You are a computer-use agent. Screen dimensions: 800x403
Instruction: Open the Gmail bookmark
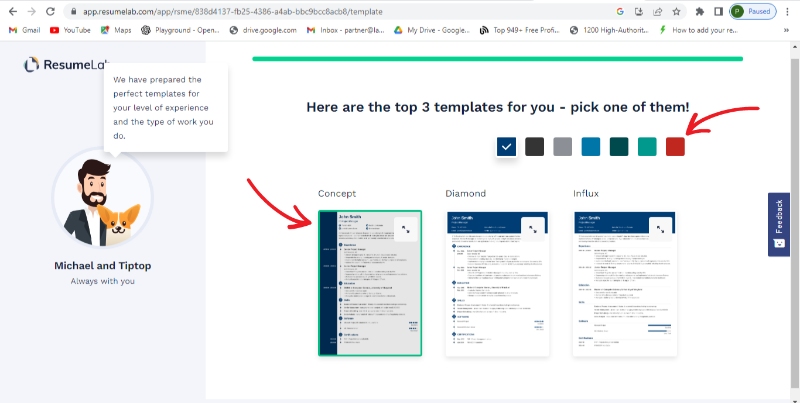pyautogui.click(x=24, y=30)
